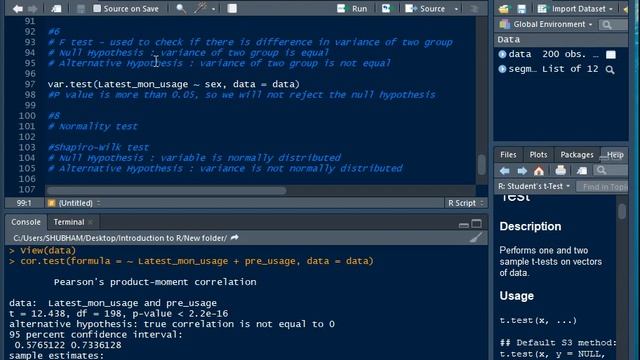The height and width of the screenshot is (360, 640).
Task: Click the cor.test command in console
Action: point(197,261)
